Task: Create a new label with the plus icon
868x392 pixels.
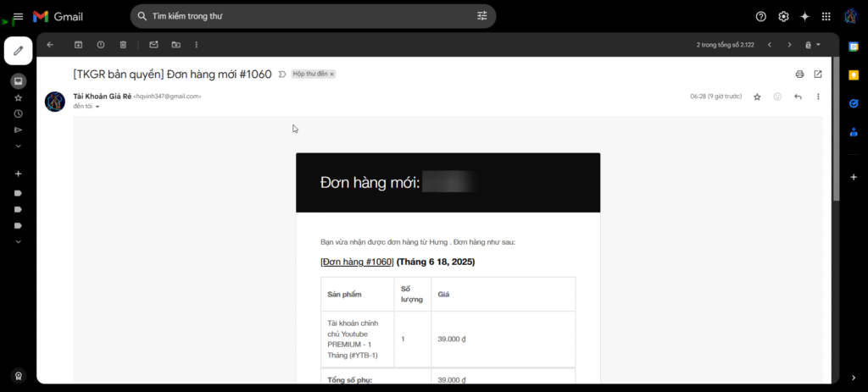Action: point(19,174)
